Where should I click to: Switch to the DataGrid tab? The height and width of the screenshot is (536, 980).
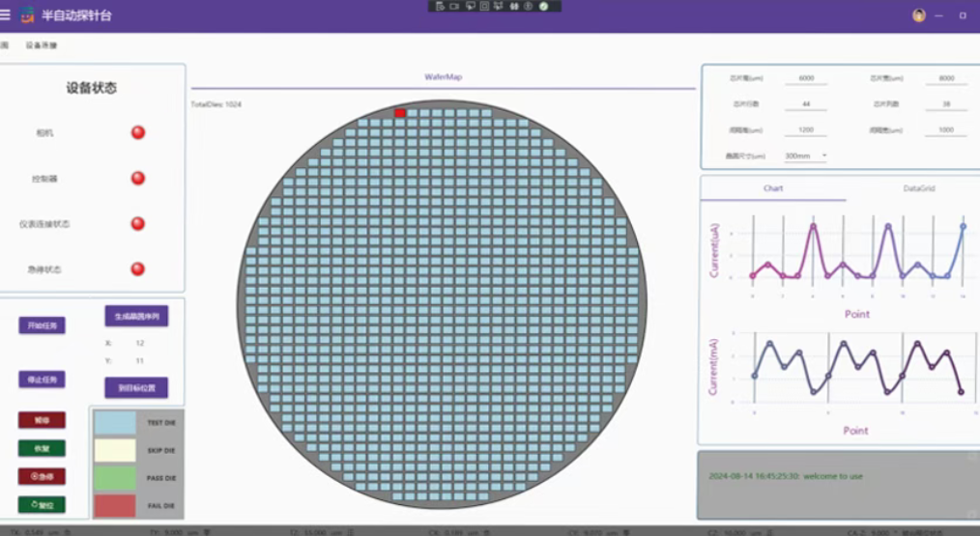tap(918, 188)
